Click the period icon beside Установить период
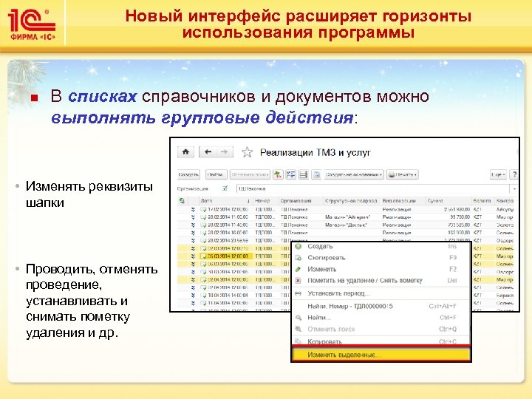 [x=299, y=294]
